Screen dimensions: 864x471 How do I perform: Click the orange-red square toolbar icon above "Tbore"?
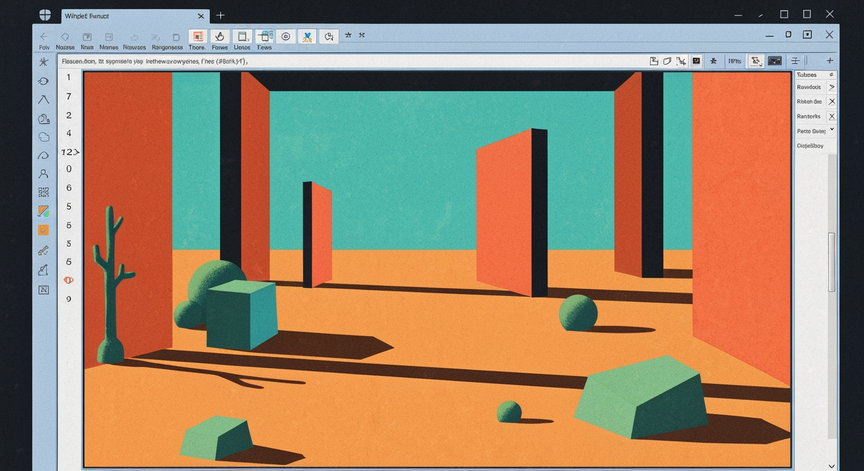tap(197, 36)
